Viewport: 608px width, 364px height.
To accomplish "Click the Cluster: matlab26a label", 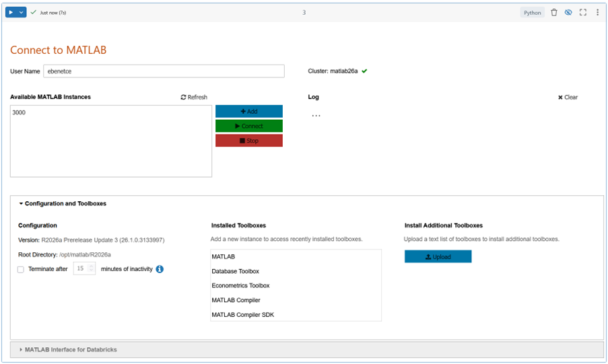I will tap(333, 71).
